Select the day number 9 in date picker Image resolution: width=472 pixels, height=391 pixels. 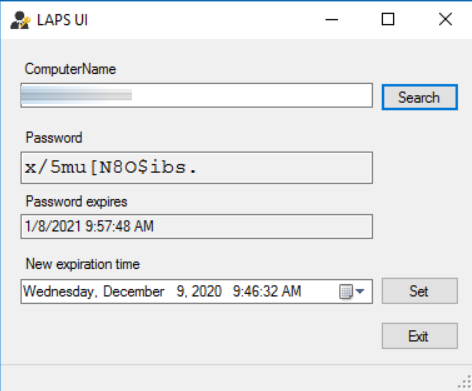click(x=180, y=292)
